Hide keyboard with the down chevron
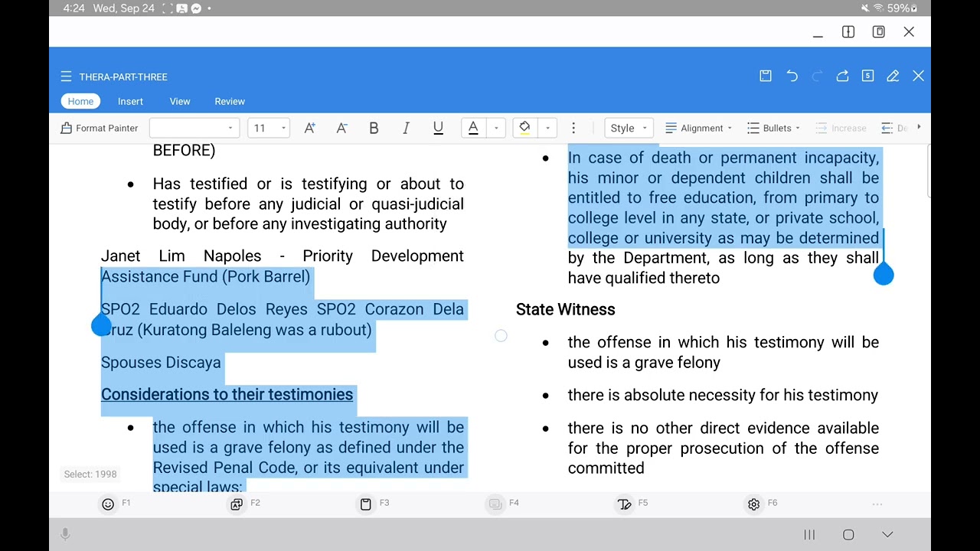This screenshot has height=551, width=980. 887,535
